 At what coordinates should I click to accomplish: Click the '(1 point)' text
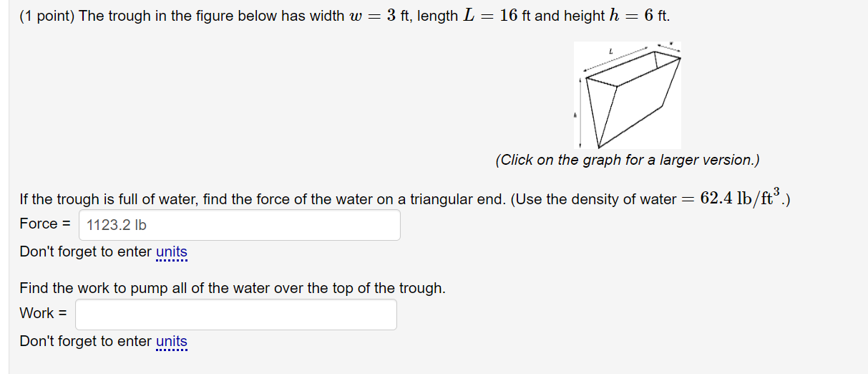[x=47, y=16]
